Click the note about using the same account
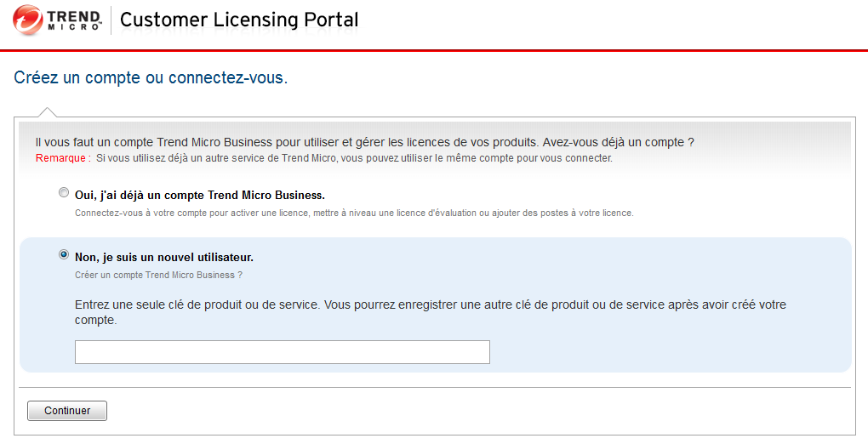Viewport: 868px width, 444px height. [353, 158]
